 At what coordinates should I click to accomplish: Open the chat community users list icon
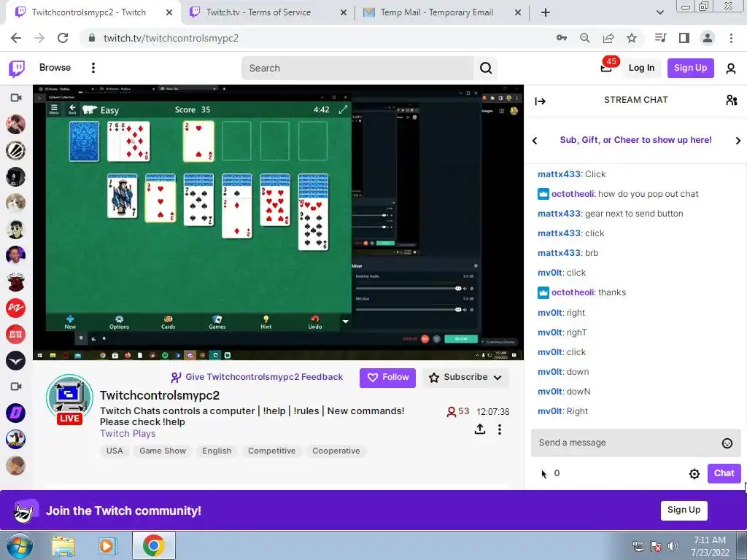(731, 100)
